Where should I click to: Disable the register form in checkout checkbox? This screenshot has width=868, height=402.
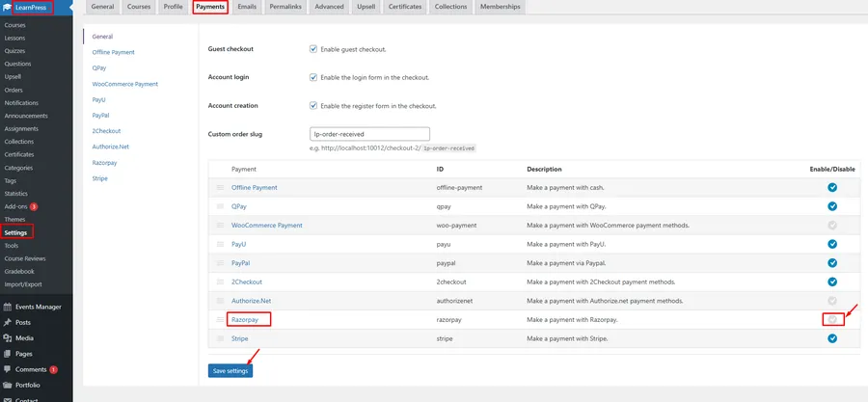(x=313, y=106)
